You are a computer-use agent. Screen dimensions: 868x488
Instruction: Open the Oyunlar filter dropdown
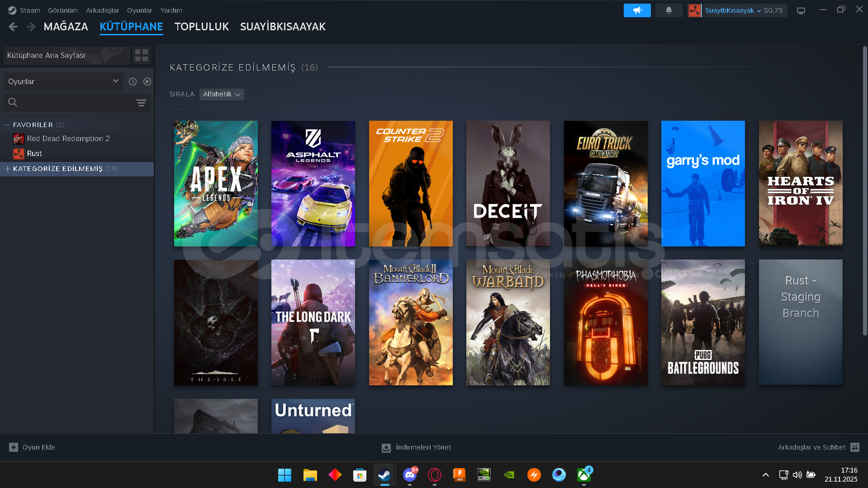coord(63,81)
